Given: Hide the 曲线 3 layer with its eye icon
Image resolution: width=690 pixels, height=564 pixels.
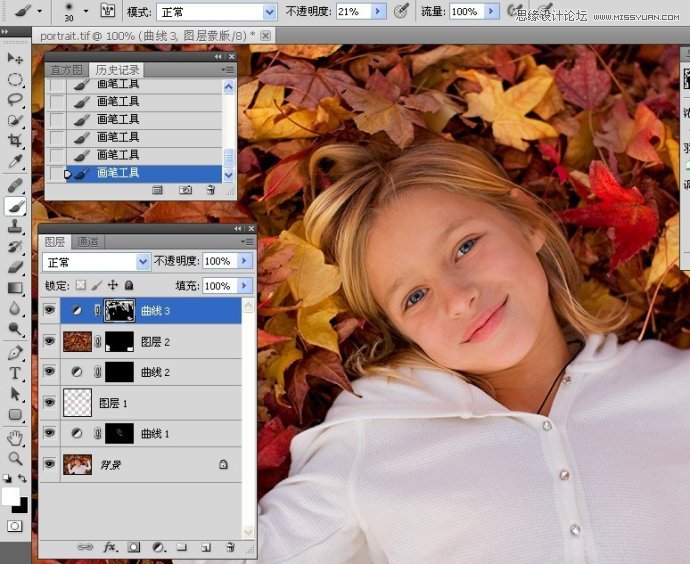Looking at the screenshot, I should tap(49, 311).
